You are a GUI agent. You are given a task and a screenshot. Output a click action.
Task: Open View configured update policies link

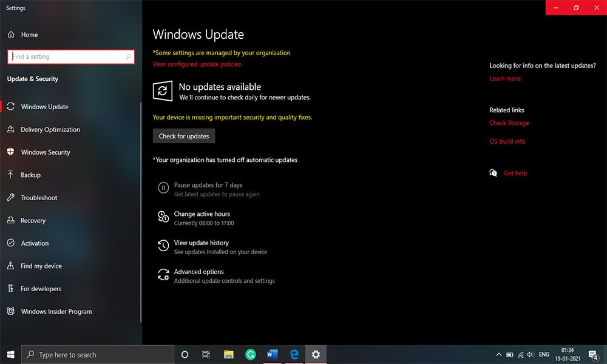[197, 64]
